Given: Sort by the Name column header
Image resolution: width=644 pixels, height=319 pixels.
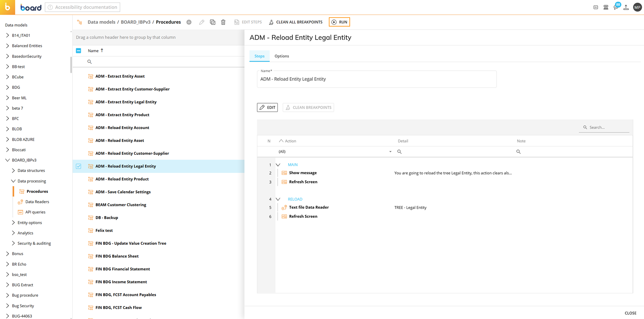Looking at the screenshot, I should [95, 51].
